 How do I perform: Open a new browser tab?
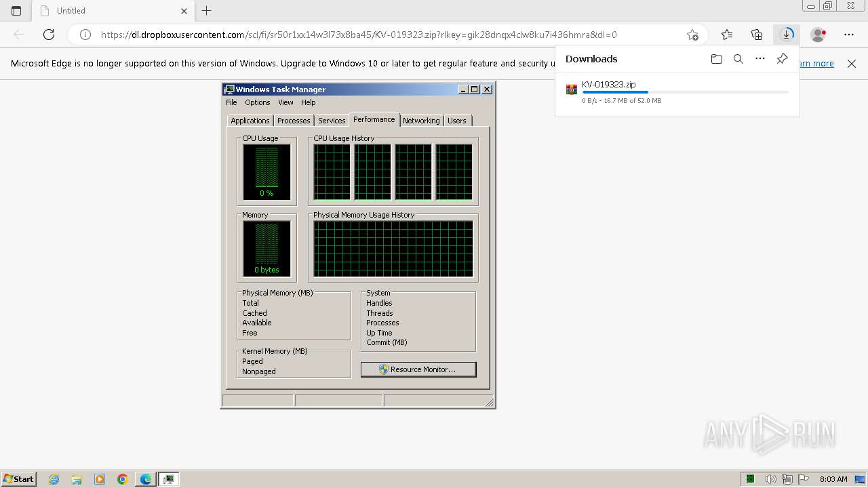point(207,11)
